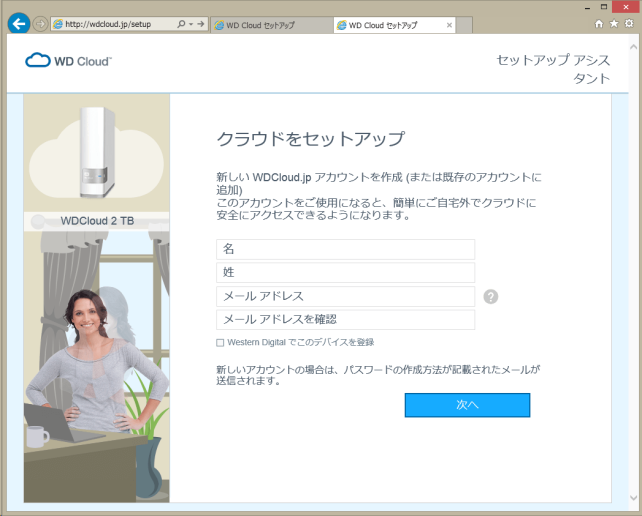Click the メール アドレスを確認 field
This screenshot has height=516, width=642.
[346, 319]
